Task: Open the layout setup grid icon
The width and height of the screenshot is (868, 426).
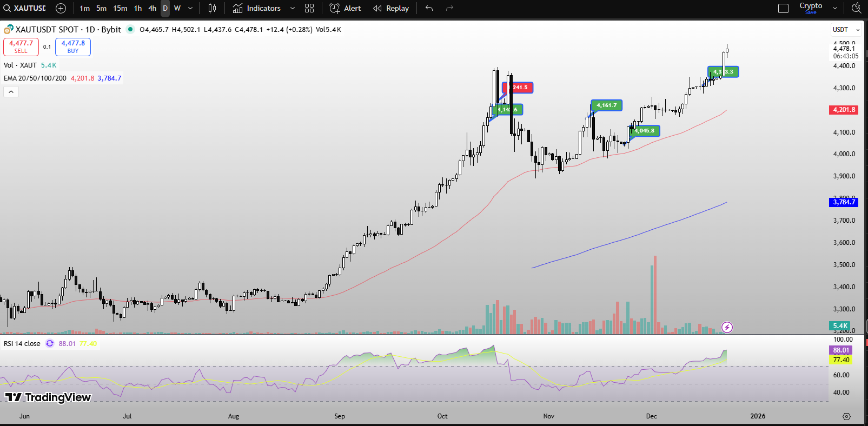Action: pyautogui.click(x=309, y=8)
